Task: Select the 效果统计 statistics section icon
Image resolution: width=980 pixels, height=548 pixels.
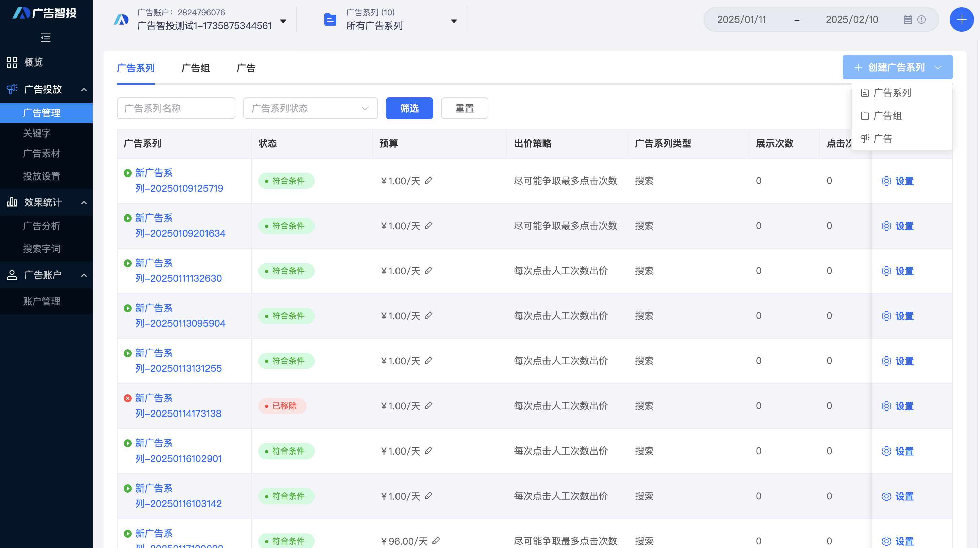Action: [x=12, y=202]
